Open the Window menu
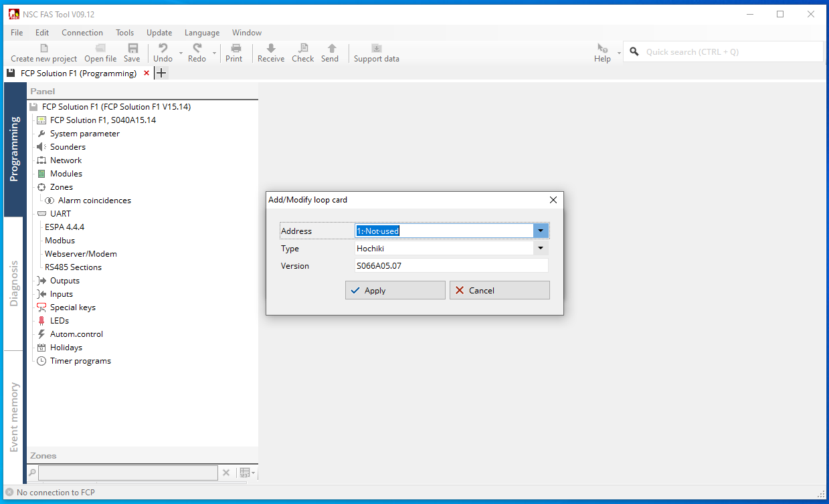Screen dimensions: 829x504 coord(247,32)
